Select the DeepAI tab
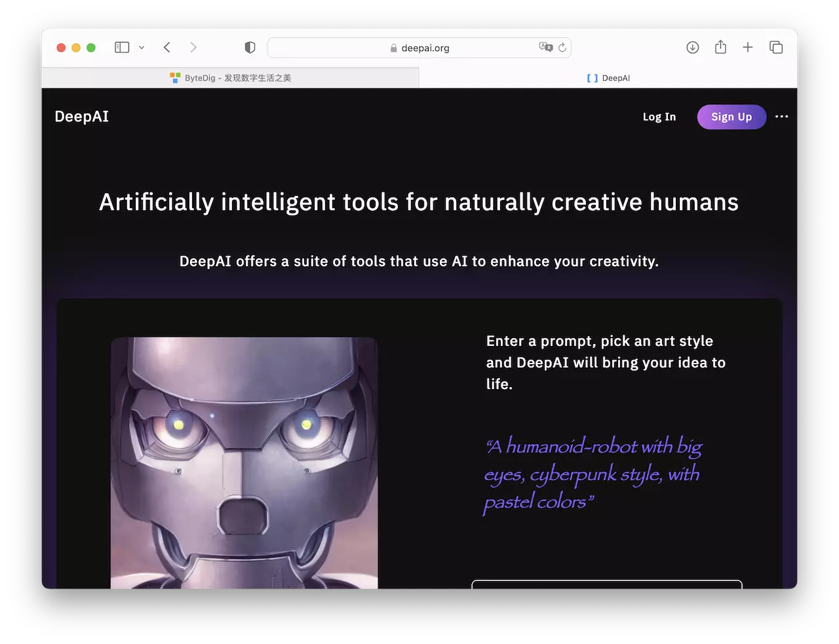Screen dimensions: 839x644 (x=608, y=78)
